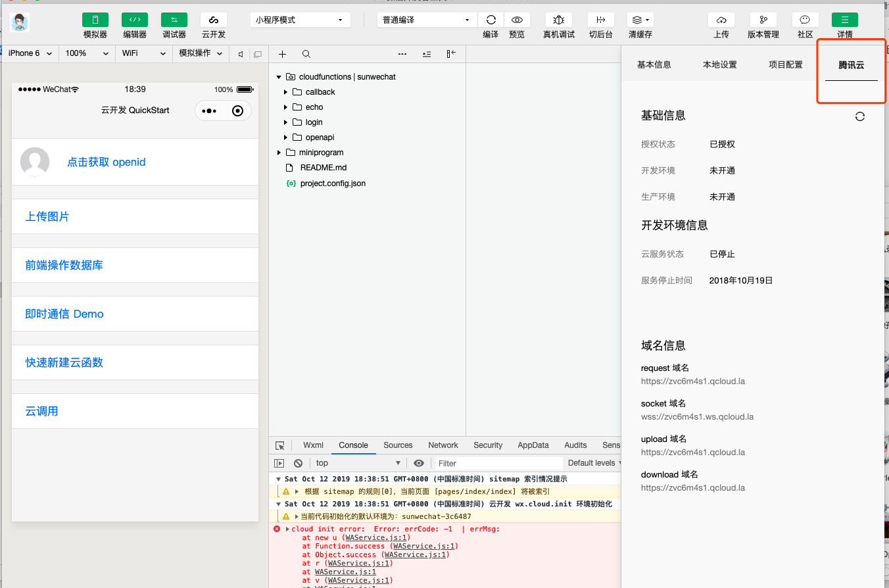Open the top context dropdown in console
This screenshot has width=889, height=588.
pos(358,463)
